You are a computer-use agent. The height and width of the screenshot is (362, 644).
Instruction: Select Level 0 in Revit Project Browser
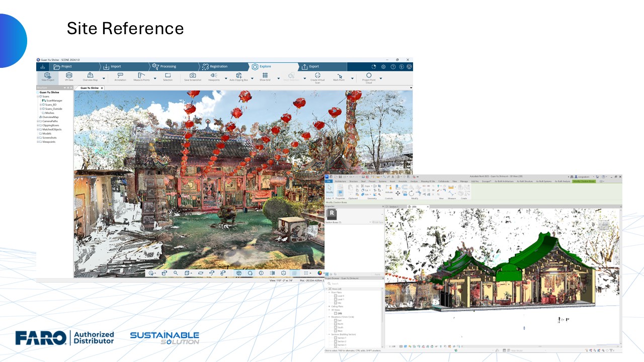pos(341,296)
